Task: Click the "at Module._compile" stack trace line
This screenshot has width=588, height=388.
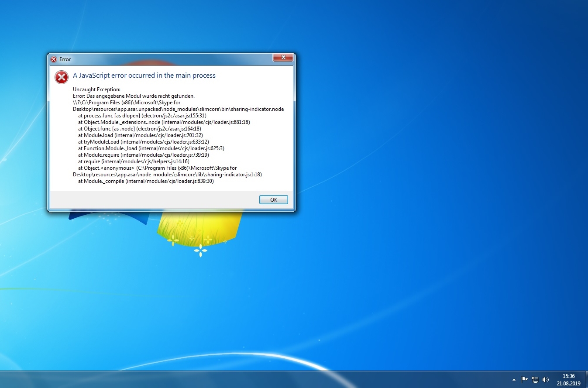Action: coord(146,181)
